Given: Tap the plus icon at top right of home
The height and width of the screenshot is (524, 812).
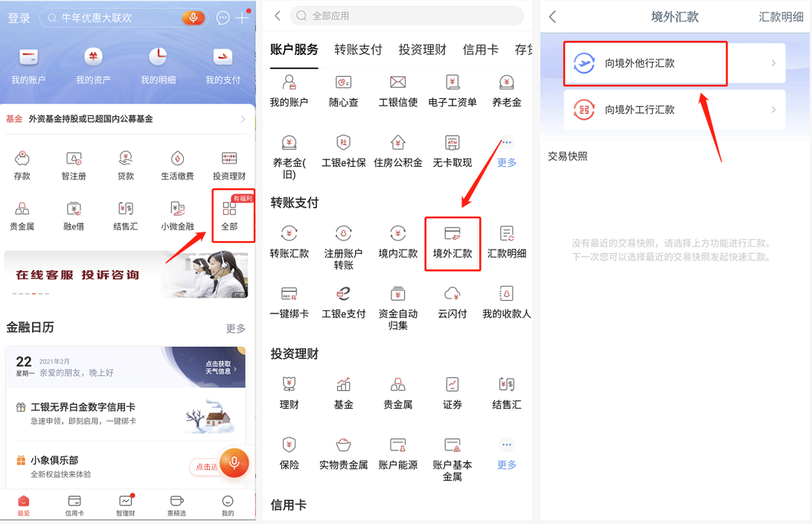Looking at the screenshot, I should [242, 18].
